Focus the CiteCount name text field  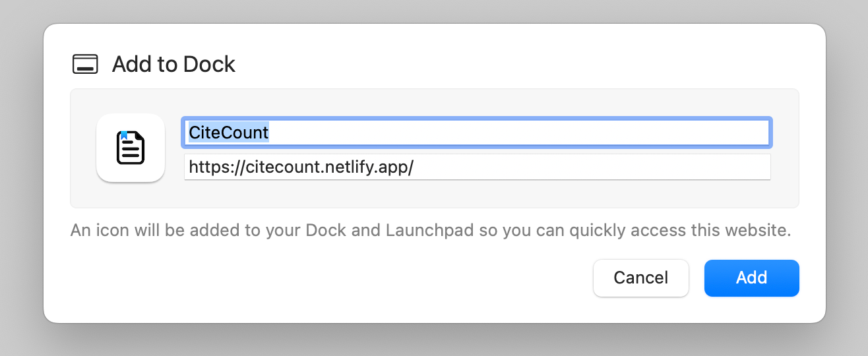(x=475, y=133)
